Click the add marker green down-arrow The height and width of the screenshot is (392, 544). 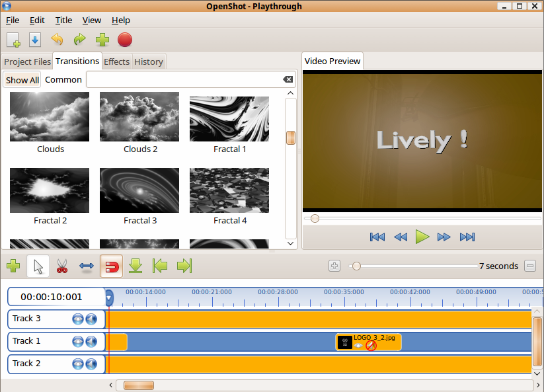pos(136,266)
